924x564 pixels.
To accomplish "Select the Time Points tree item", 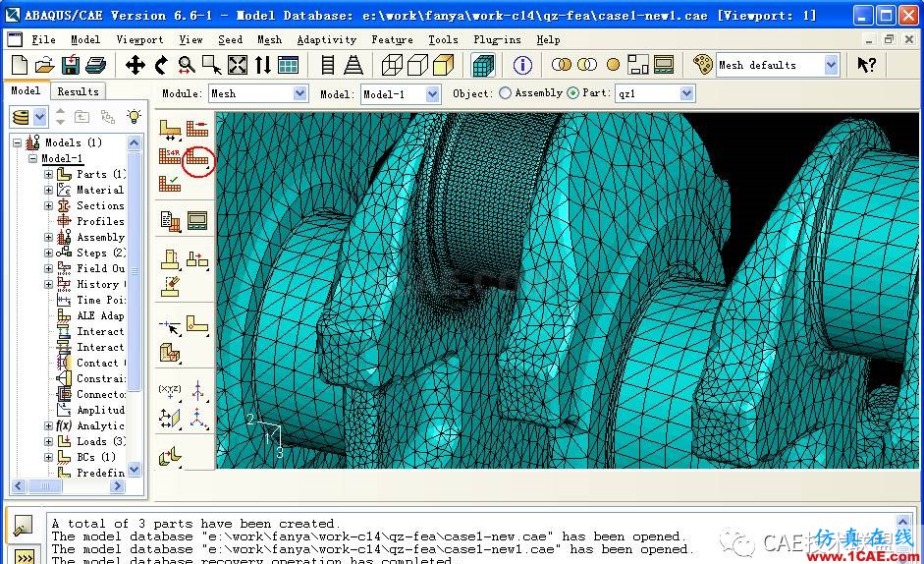I will tap(100, 300).
